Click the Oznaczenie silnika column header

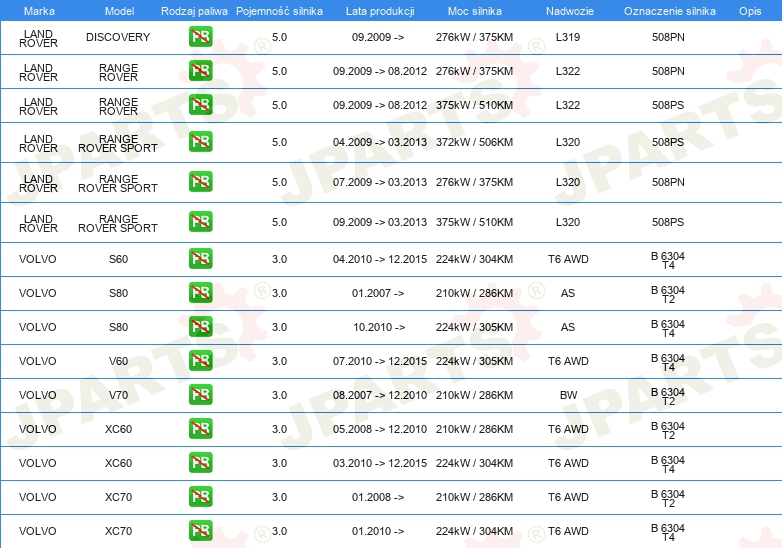pos(669,11)
